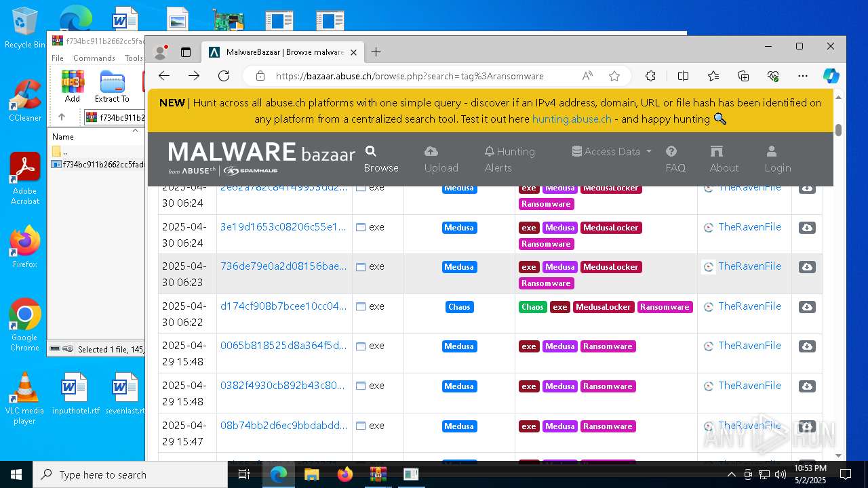Download sample 0382f4930cb892b43c80 cloud icon
Screen dimensions: 868x488
click(807, 386)
